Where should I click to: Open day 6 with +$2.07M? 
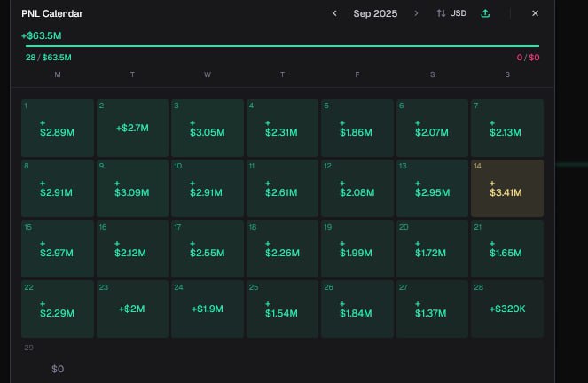tap(433, 129)
